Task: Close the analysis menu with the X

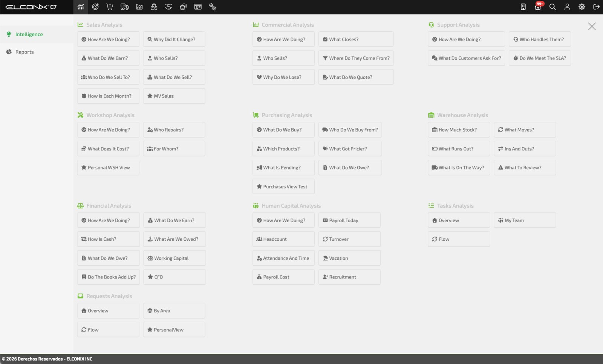Action: 592,26
